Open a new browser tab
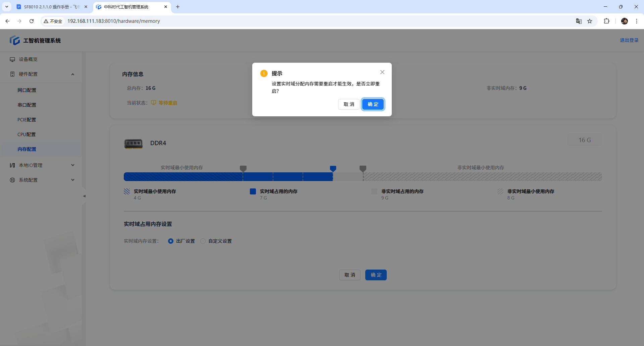The image size is (644, 346). point(178,7)
